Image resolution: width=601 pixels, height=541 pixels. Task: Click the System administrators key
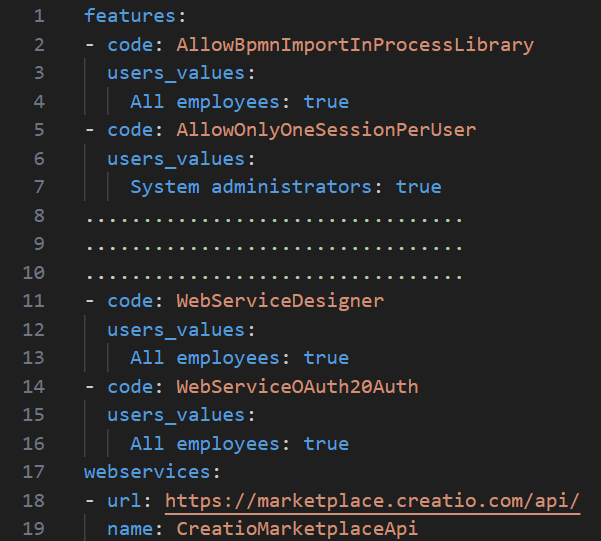(251, 187)
